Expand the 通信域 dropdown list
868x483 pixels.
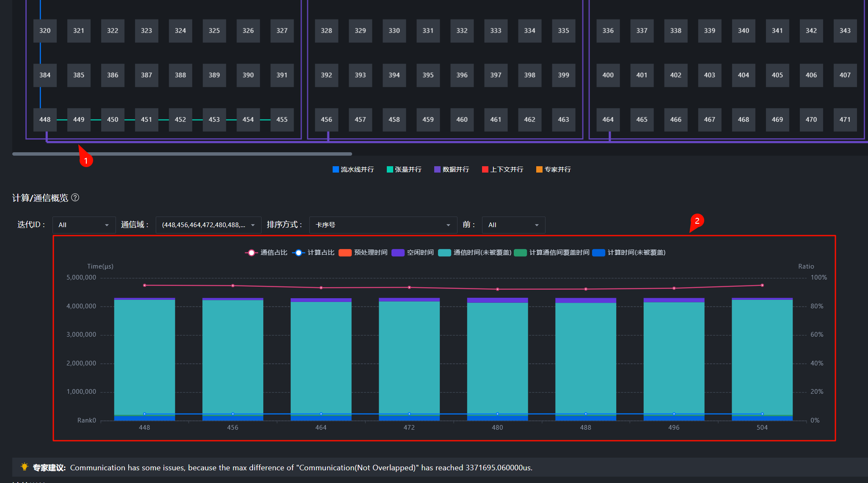[208, 225]
